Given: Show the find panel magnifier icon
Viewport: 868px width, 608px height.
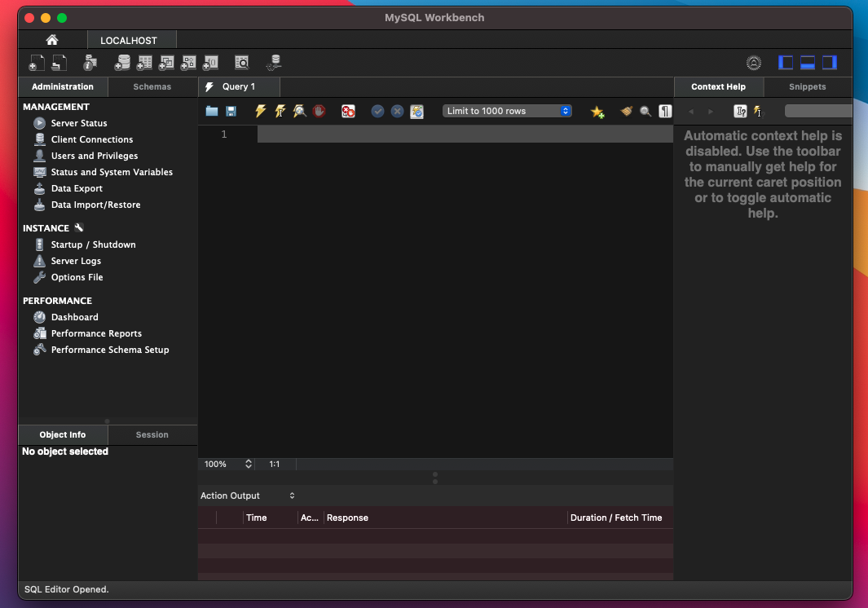Looking at the screenshot, I should [x=645, y=112].
